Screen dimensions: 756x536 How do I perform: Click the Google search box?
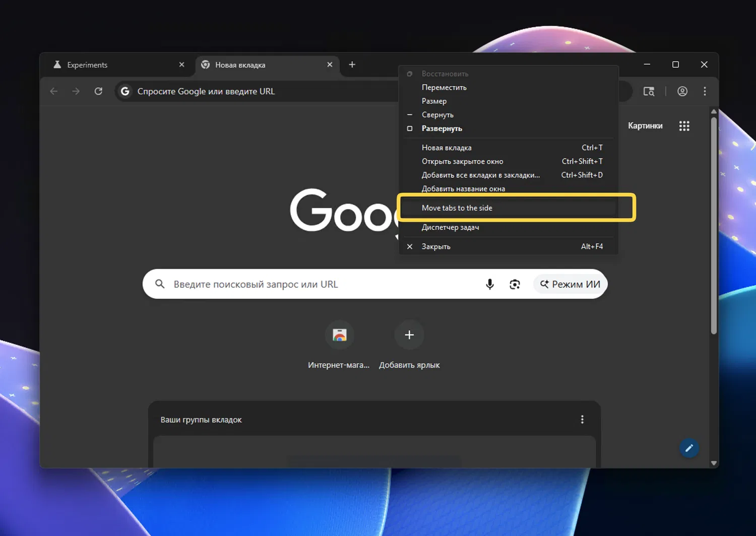point(375,284)
